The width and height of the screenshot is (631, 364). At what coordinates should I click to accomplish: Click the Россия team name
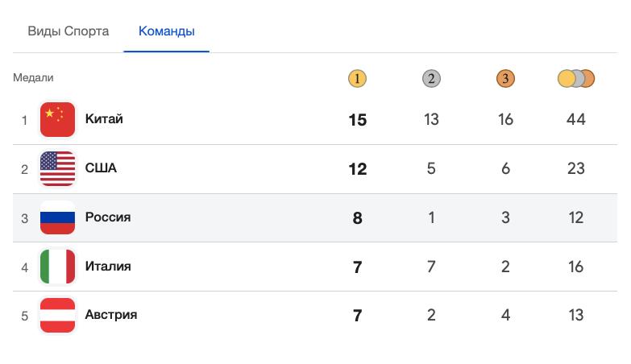pos(108,217)
